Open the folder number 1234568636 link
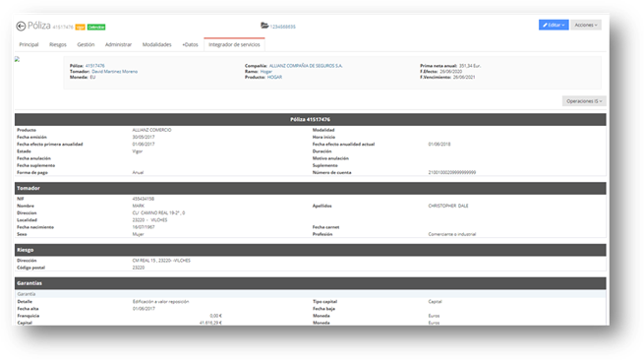Viewport: 644px width, 360px height. pos(282,27)
